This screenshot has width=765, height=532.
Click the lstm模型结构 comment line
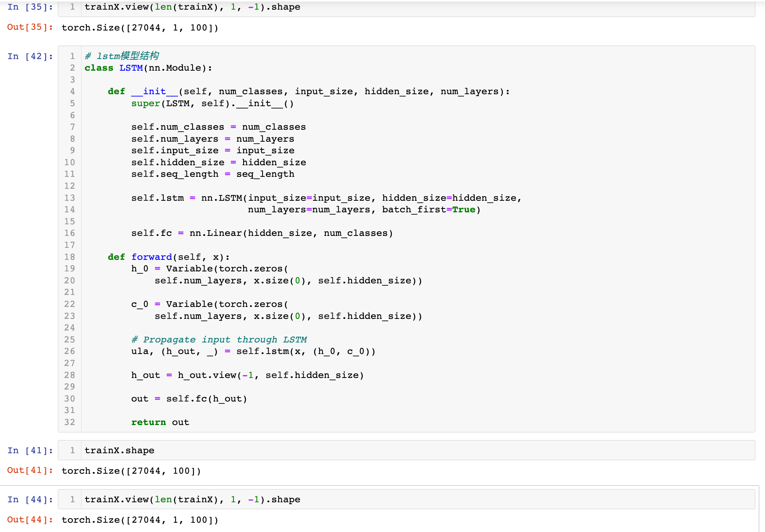[122, 56]
